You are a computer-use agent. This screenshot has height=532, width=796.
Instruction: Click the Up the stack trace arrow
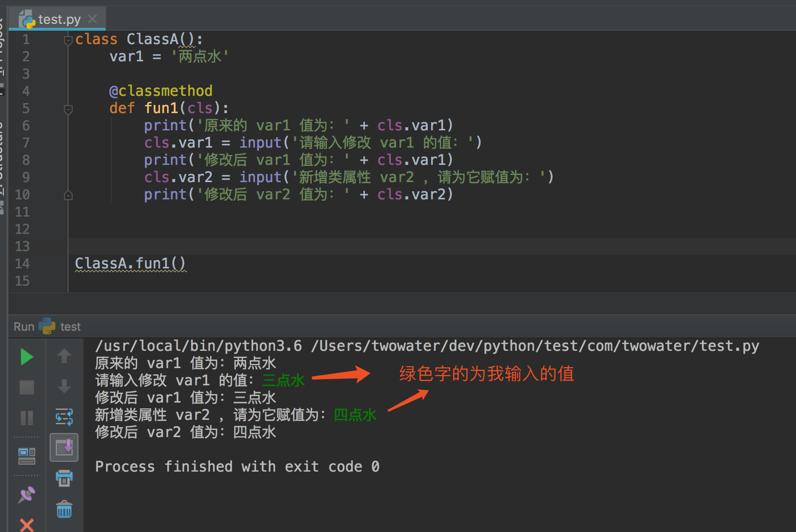point(64,356)
